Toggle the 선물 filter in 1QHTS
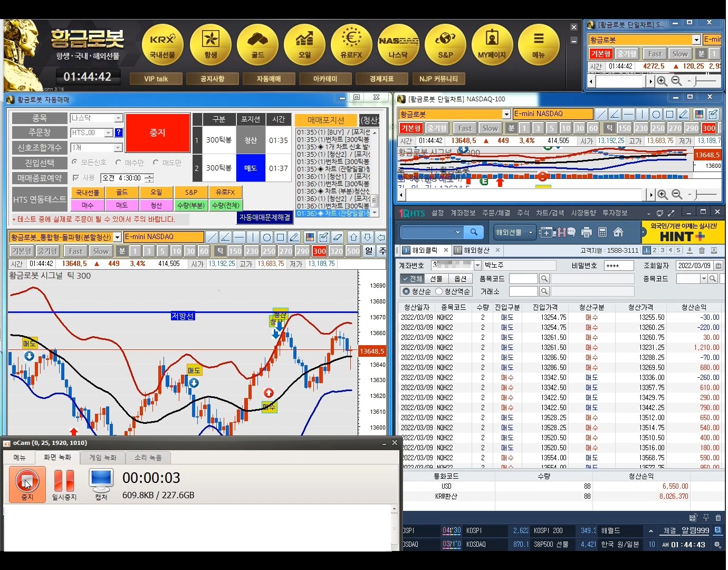Screen dimensions: 728x570 (x=436, y=279)
